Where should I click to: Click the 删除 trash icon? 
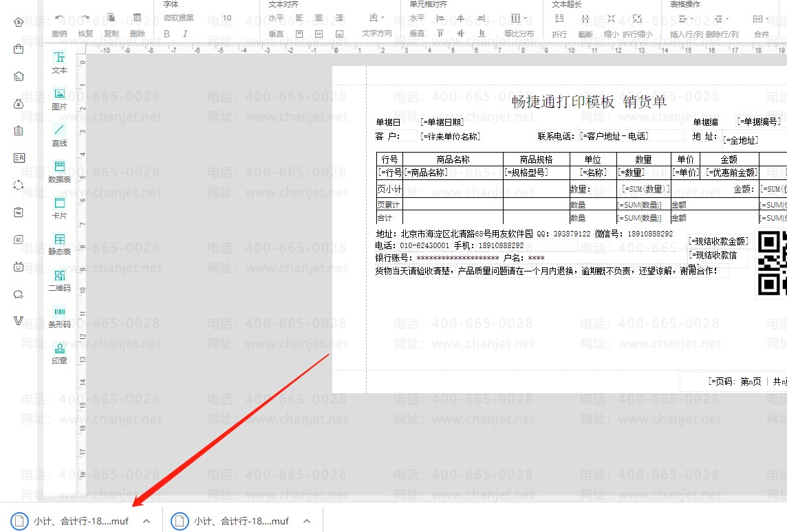click(137, 18)
